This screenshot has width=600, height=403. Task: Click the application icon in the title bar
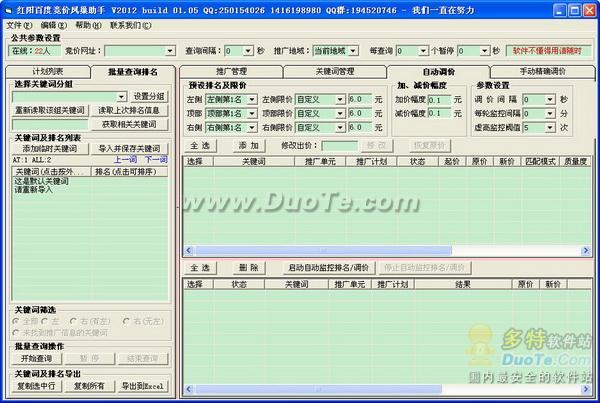(x=8, y=10)
